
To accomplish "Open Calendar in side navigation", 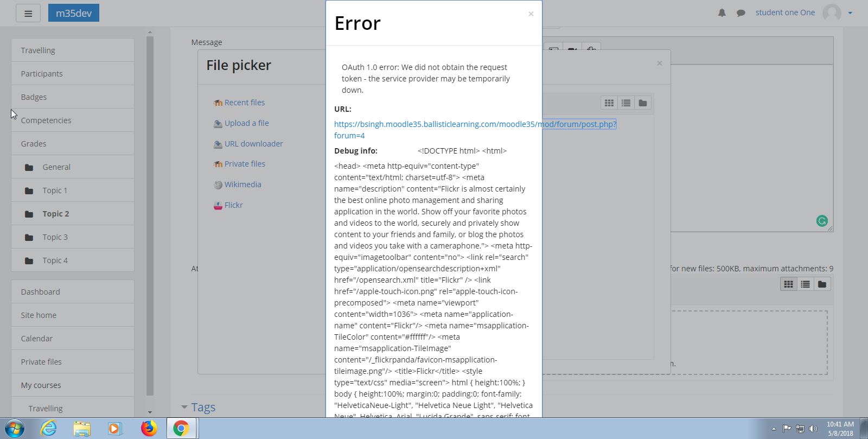I will 73,339.
